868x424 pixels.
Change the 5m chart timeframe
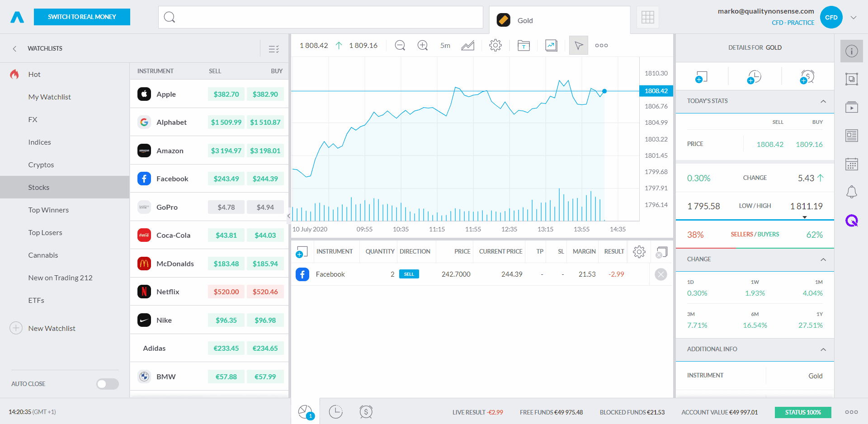445,45
